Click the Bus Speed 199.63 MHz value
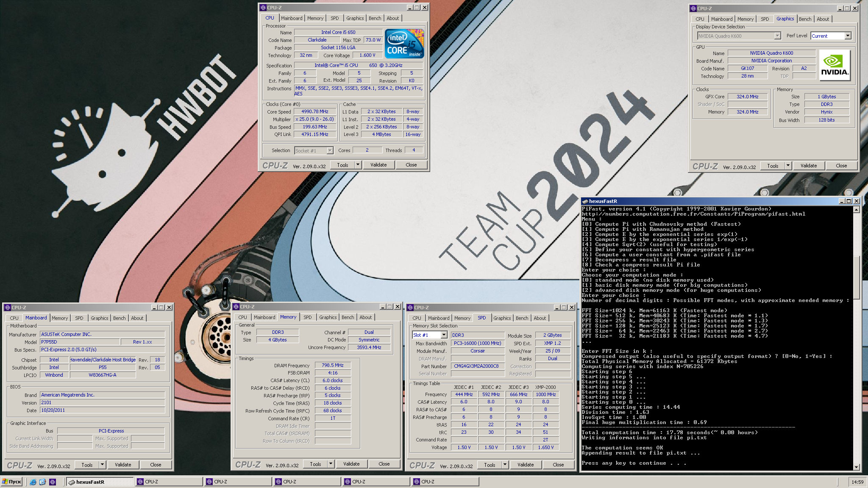 coord(315,127)
